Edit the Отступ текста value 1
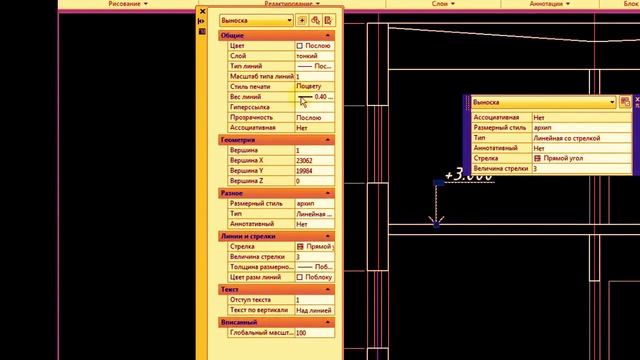 click(x=314, y=300)
